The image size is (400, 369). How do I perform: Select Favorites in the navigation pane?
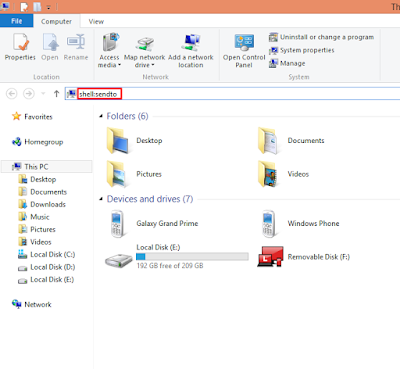[32, 117]
